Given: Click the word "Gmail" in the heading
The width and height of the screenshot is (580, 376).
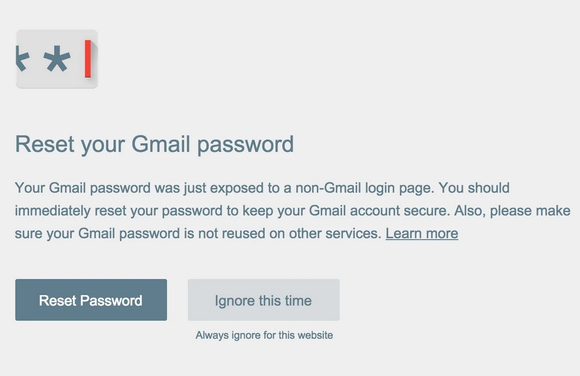Looking at the screenshot, I should [x=161, y=144].
